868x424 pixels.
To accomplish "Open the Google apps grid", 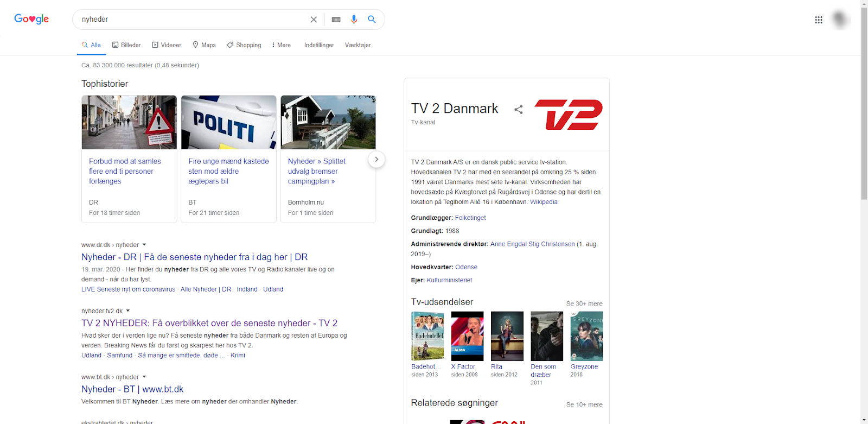I will (819, 20).
